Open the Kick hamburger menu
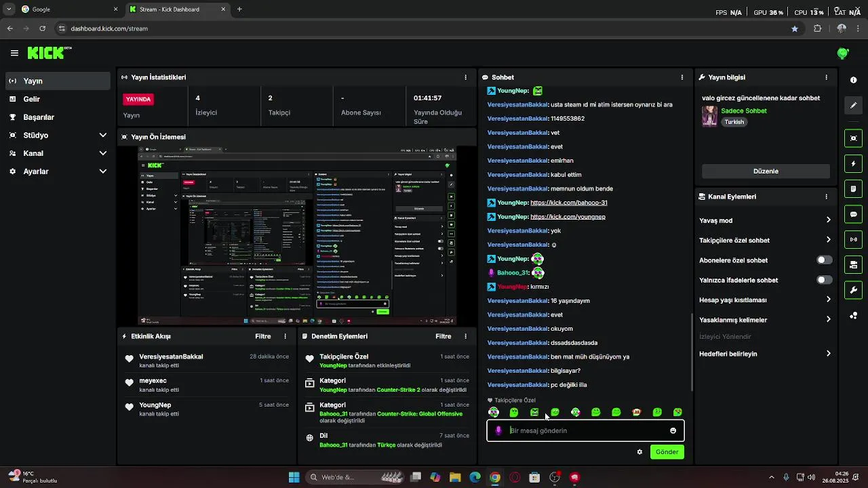Image resolution: width=868 pixels, height=488 pixels. click(x=14, y=53)
